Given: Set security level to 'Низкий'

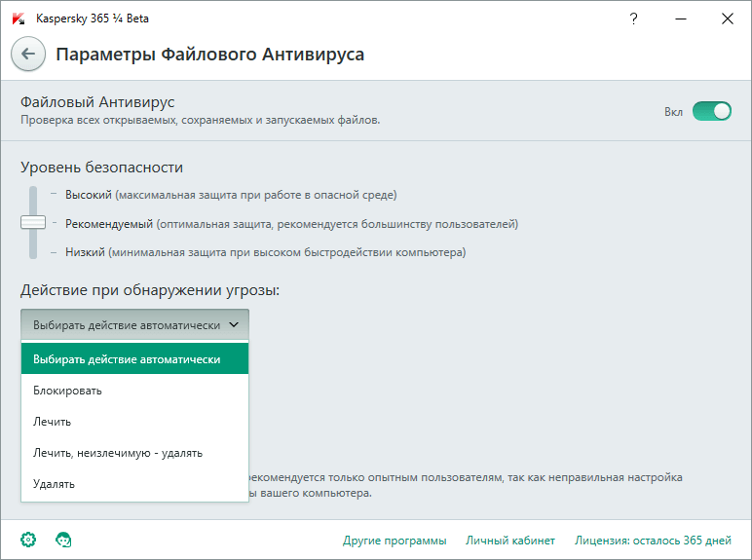Looking at the screenshot, I should [85, 252].
